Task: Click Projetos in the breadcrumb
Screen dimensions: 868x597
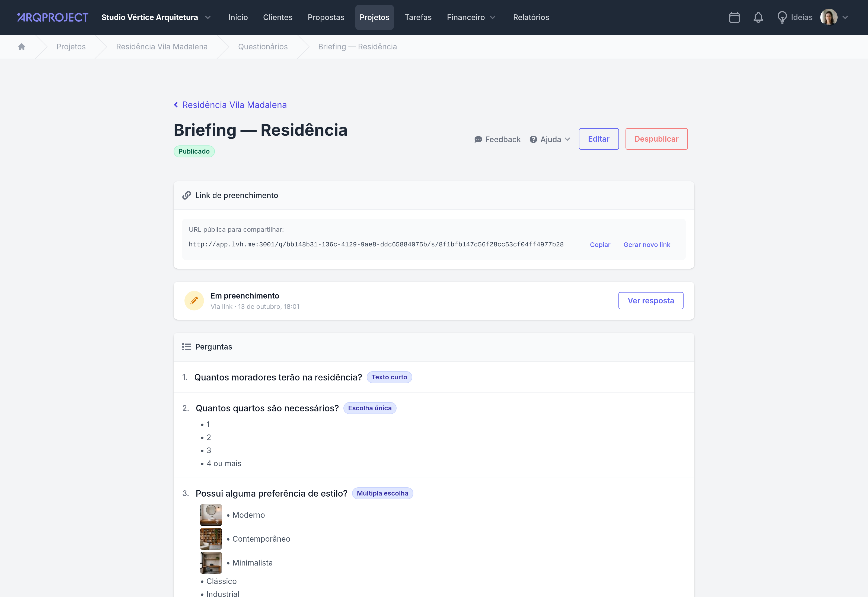Action: click(71, 47)
